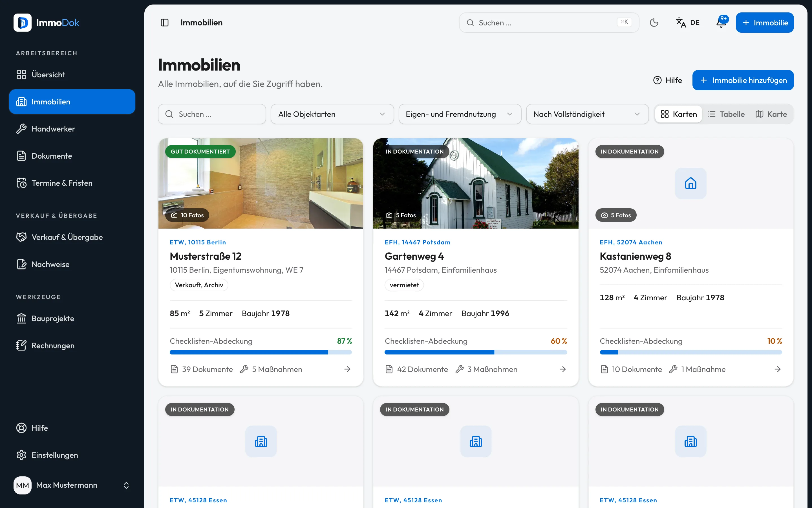Click '39 Dokumente' on Musterstraße 12

pyautogui.click(x=202, y=369)
